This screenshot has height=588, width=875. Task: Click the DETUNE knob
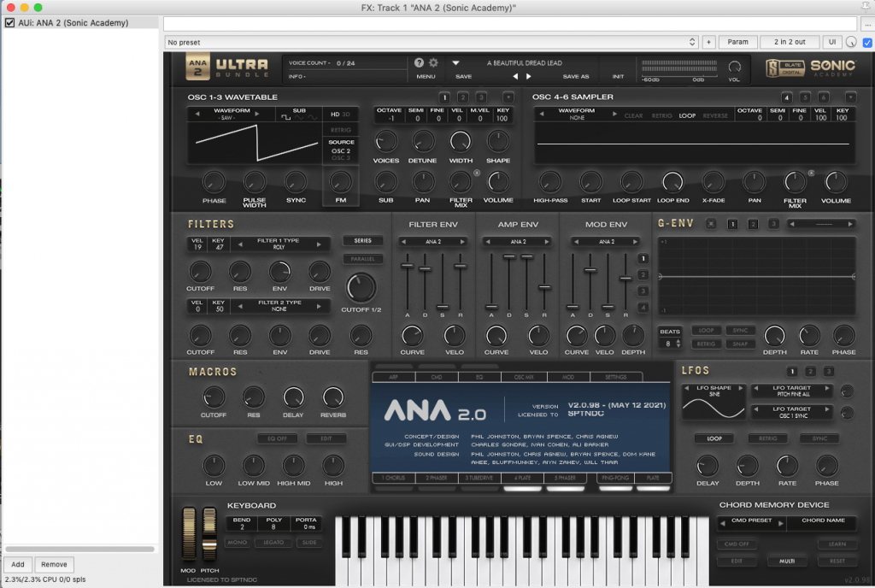(423, 142)
